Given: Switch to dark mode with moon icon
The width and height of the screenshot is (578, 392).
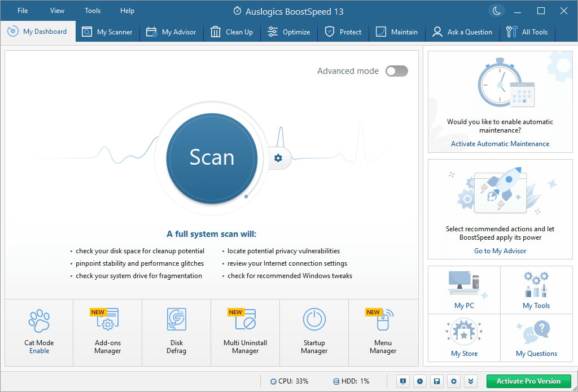Looking at the screenshot, I should pyautogui.click(x=497, y=11).
